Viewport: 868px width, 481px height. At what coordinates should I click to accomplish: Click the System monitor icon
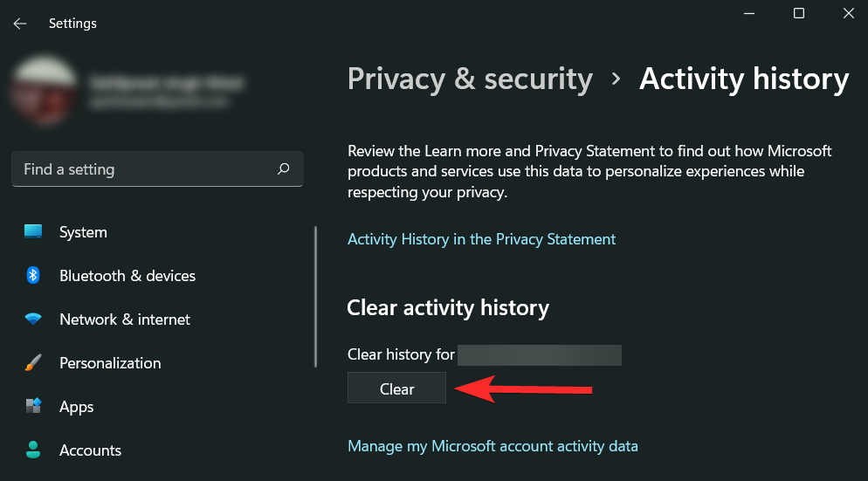pos(33,232)
